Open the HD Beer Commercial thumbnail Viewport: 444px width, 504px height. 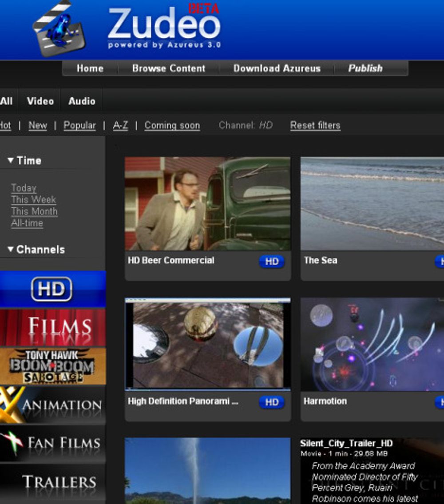coord(208,203)
